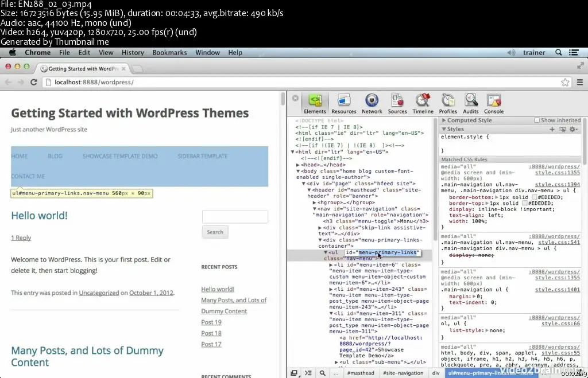The height and width of the screenshot is (378, 588).
Task: Click the 1 Reply link
Action: coord(21,238)
